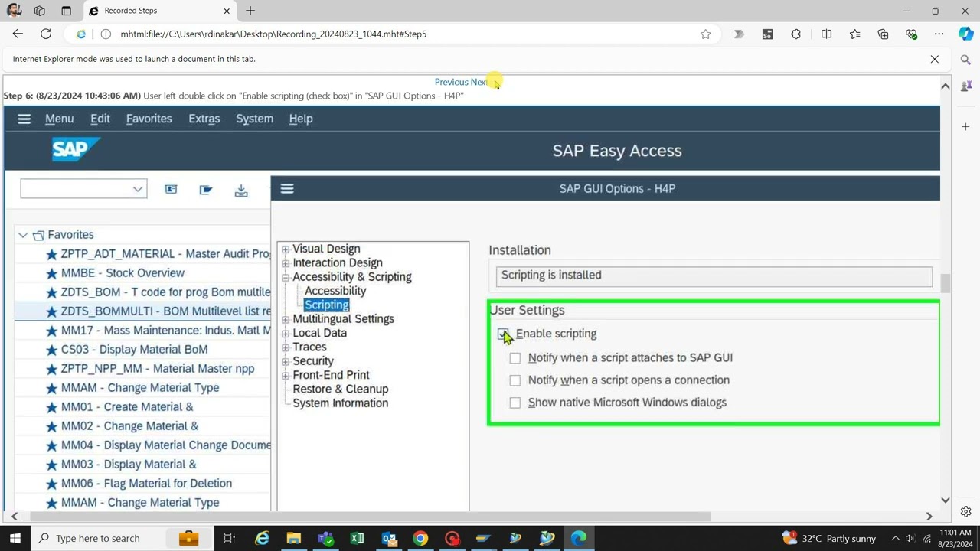Click the Next step link
Screen dimensions: 980x551
(x=479, y=82)
